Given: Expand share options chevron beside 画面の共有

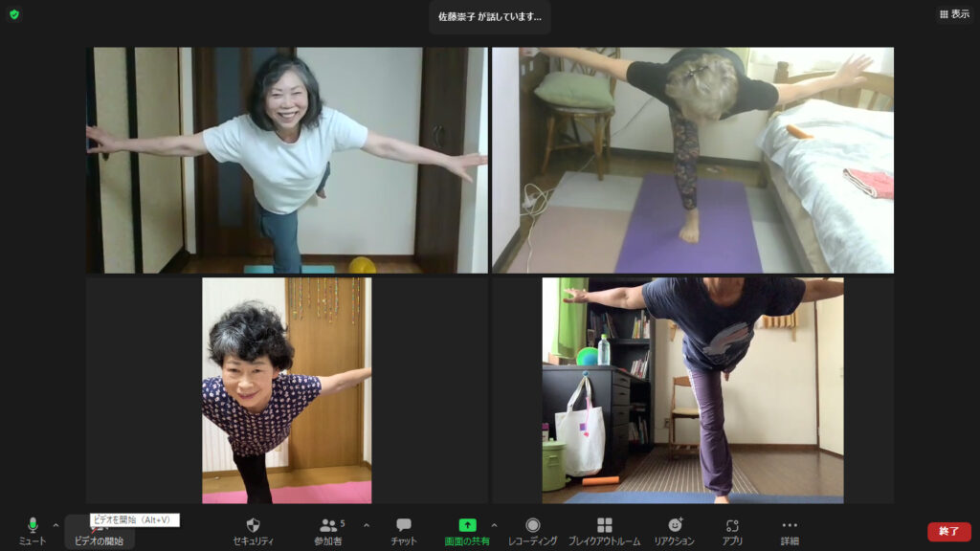Looking at the screenshot, I should pyautogui.click(x=494, y=525).
